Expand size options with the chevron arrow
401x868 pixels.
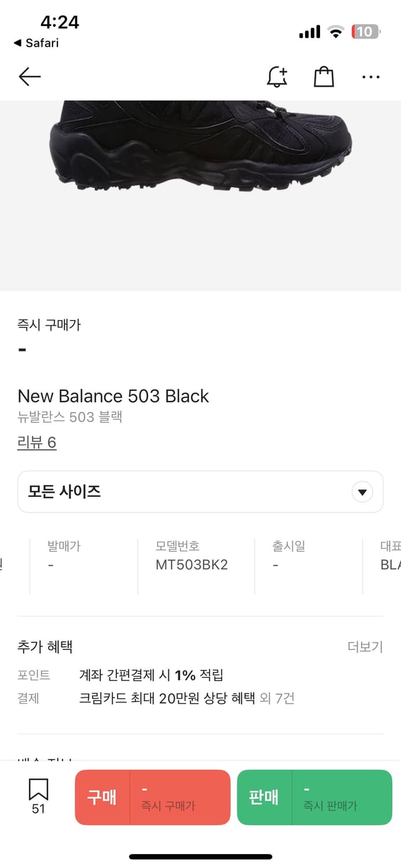(x=362, y=491)
